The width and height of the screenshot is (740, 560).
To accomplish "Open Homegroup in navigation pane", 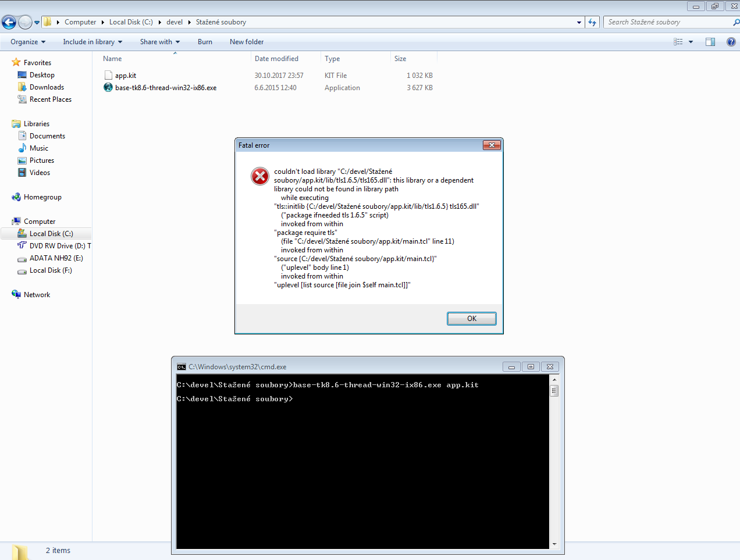I will click(x=42, y=197).
